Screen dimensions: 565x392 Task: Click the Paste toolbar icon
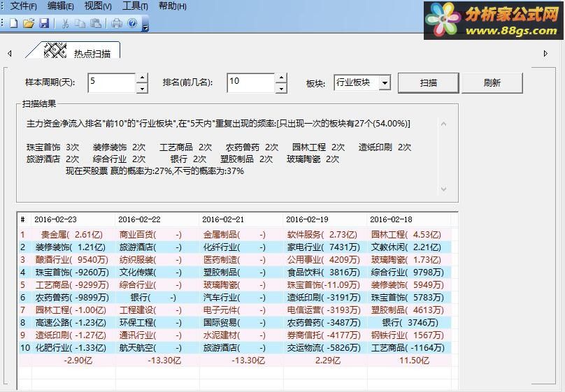click(96, 23)
